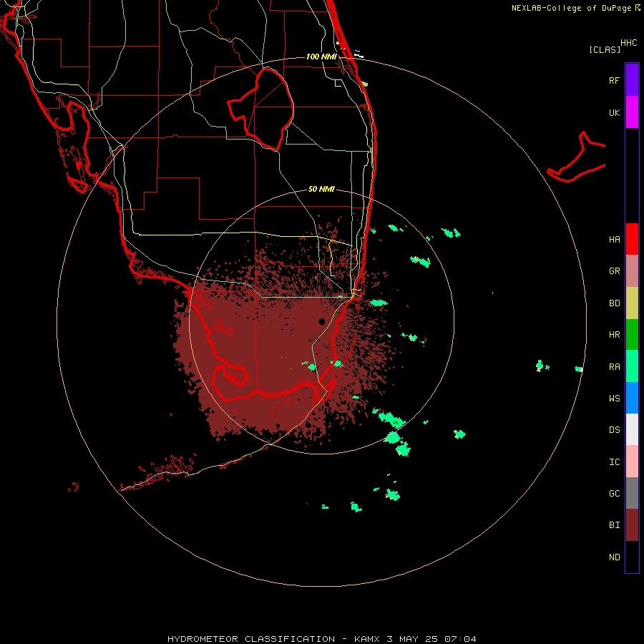Pick the HR green legend swatch
The image size is (644, 644).
[632, 335]
